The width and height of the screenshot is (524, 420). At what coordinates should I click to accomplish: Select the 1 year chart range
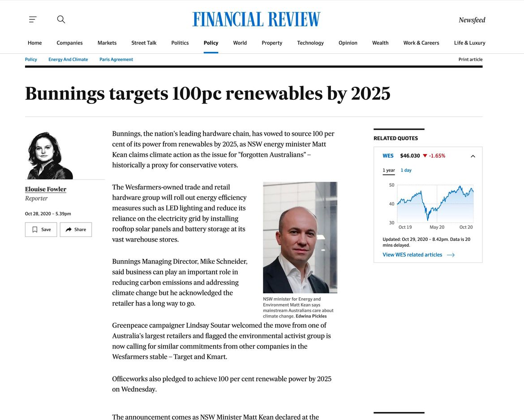[389, 170]
